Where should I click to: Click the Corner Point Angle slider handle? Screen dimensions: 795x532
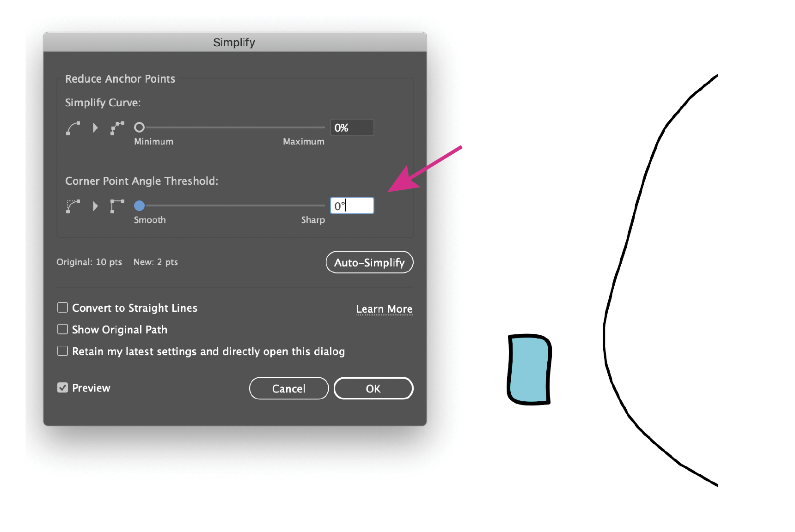click(x=139, y=206)
